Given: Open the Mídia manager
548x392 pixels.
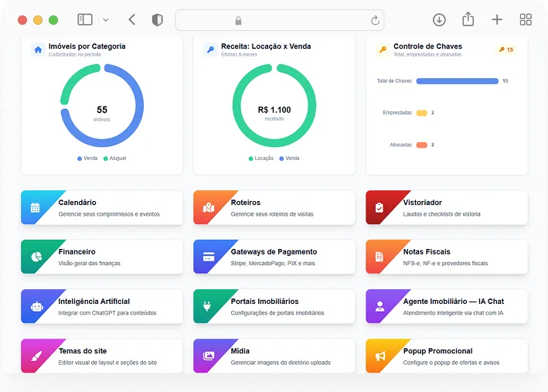Looking at the screenshot, I should pos(274,356).
